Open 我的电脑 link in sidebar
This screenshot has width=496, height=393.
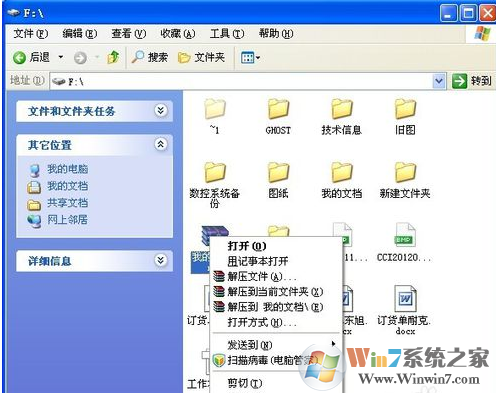point(67,169)
